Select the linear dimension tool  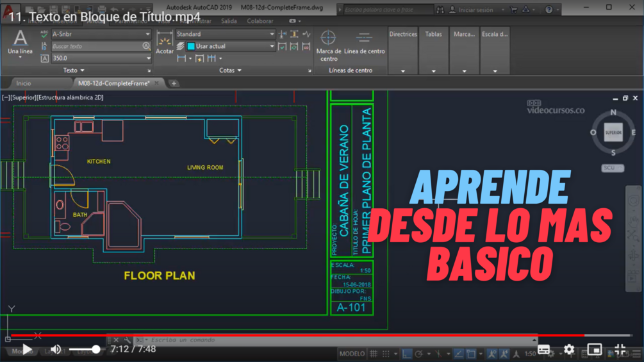[x=181, y=59]
